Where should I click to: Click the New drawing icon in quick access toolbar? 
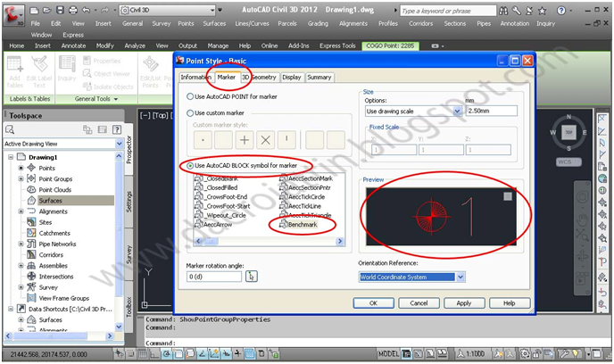35,11
